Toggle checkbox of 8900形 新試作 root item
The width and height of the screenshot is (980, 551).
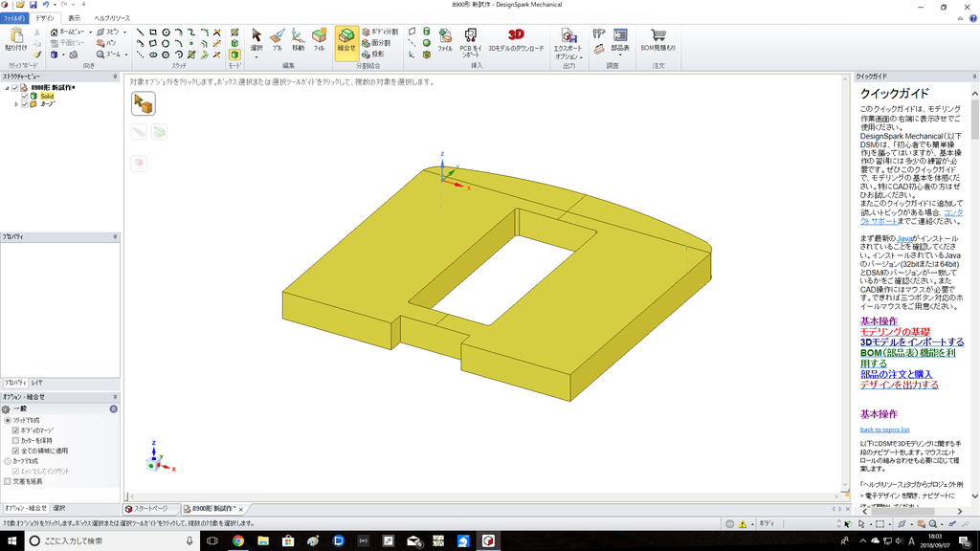[x=15, y=87]
